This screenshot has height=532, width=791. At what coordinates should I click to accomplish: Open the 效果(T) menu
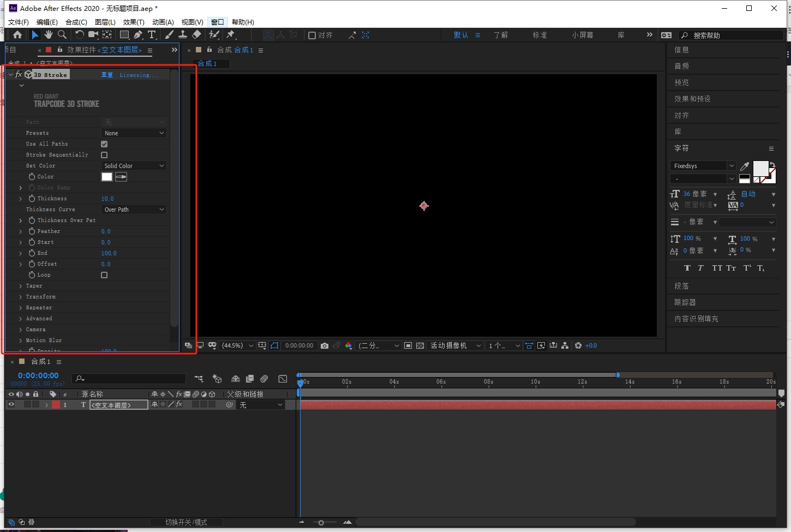point(134,22)
